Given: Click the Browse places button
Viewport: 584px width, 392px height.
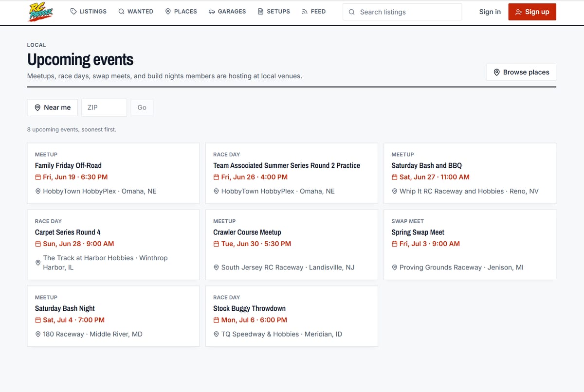Looking at the screenshot, I should tap(521, 72).
